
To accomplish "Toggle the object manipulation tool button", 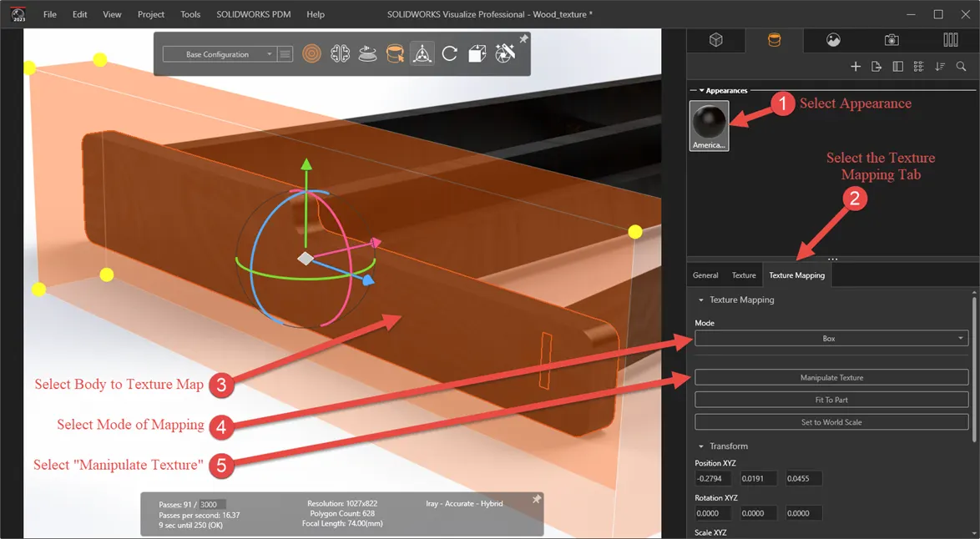I will pyautogui.click(x=422, y=54).
